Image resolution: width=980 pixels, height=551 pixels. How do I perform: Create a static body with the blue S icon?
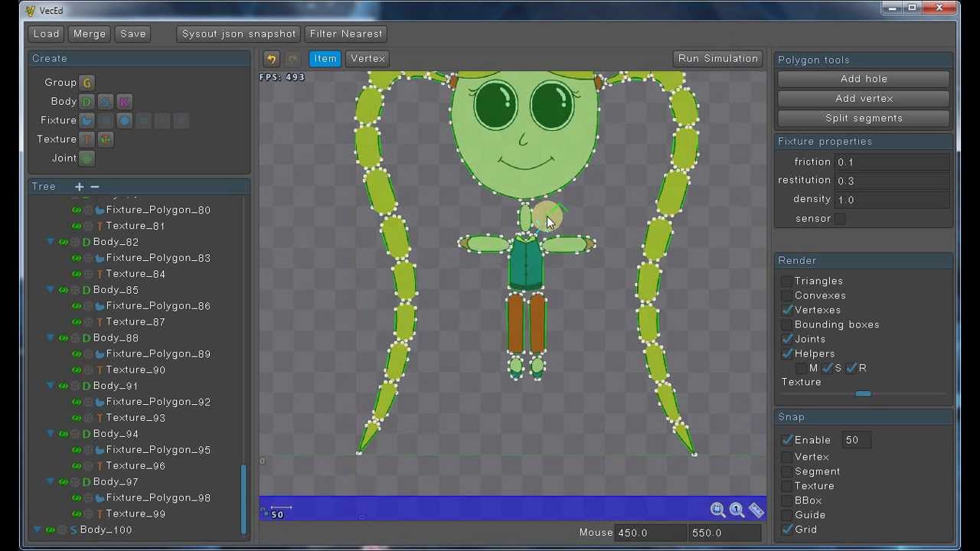click(105, 102)
